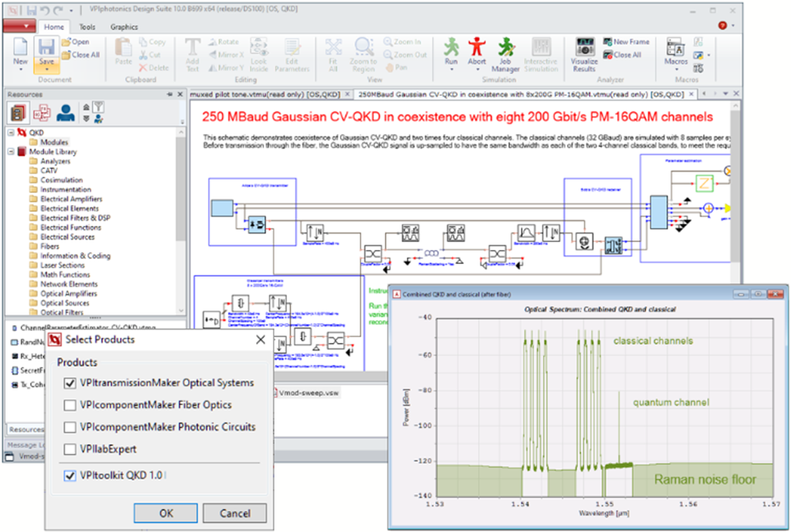Close the Select Products dialog with X
The image size is (791, 532).
click(x=260, y=340)
